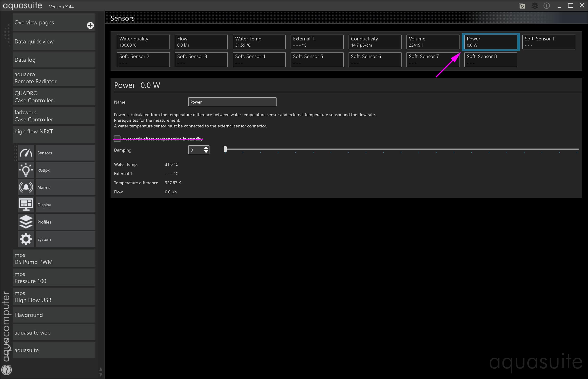Open the System gear icon
Screen dimensions: 588x379
coord(26,239)
